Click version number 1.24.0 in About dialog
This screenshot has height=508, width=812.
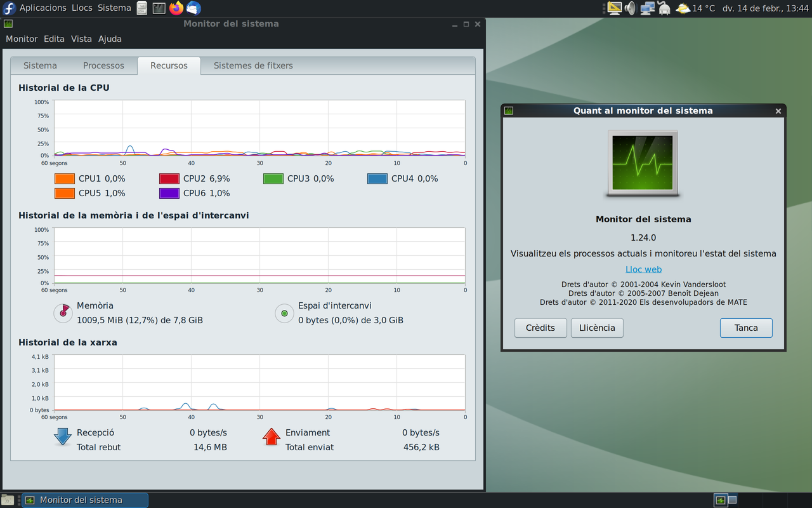pos(643,237)
